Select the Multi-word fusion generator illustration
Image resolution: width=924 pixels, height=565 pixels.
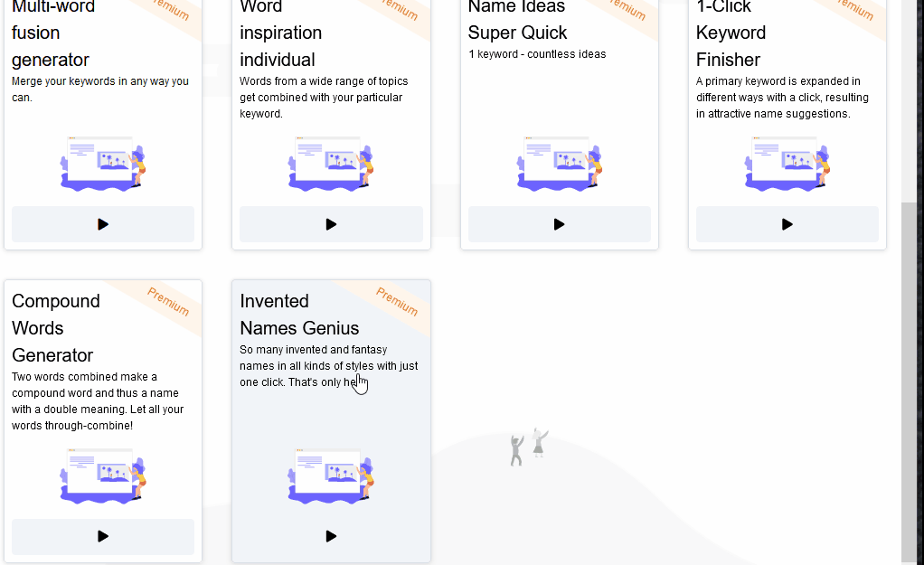(103, 163)
